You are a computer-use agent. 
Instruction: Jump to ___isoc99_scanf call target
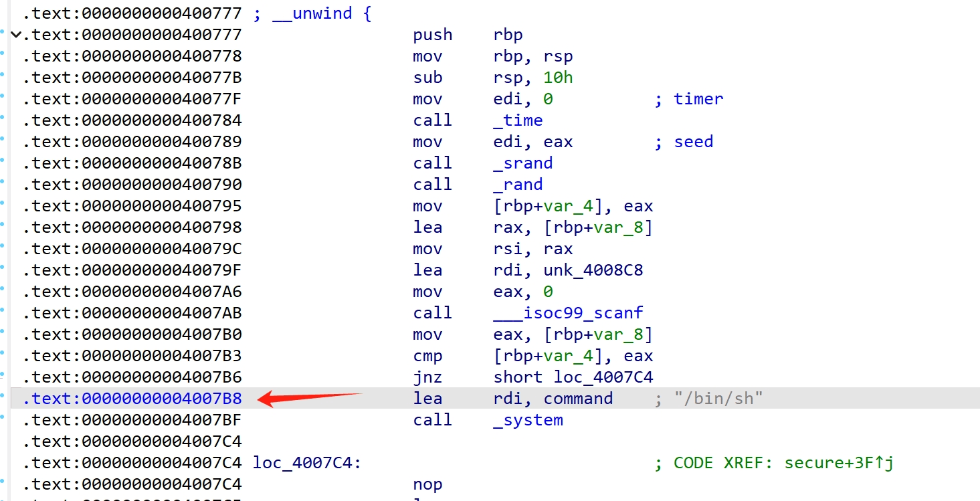[568, 313]
